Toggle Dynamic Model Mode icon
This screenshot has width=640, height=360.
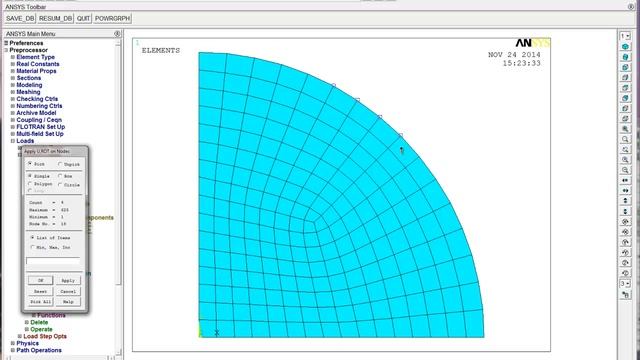625,294
